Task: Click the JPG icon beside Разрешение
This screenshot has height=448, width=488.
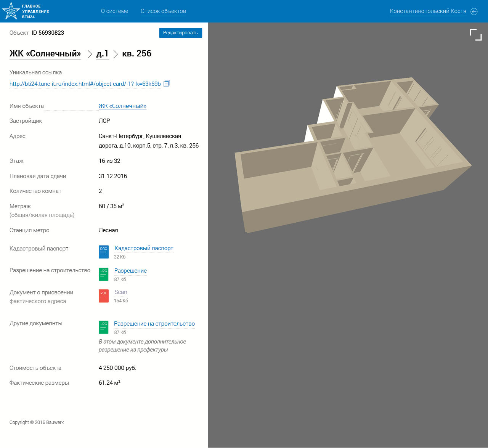Action: (x=104, y=274)
